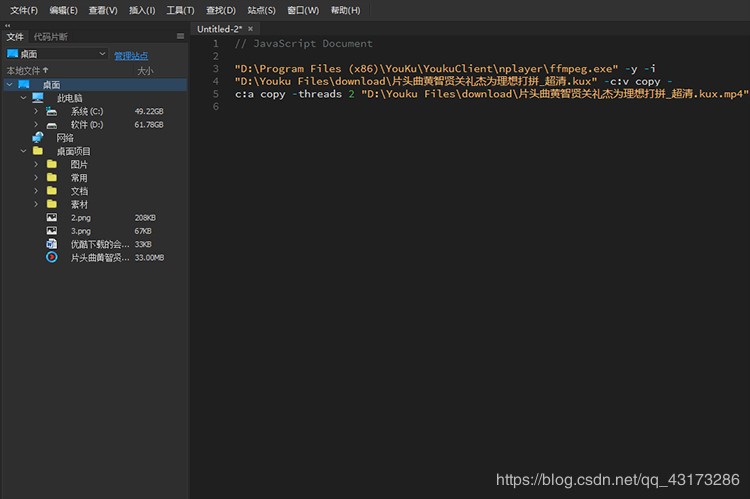Expand the 图片 folder
750x499 pixels.
click(x=36, y=164)
